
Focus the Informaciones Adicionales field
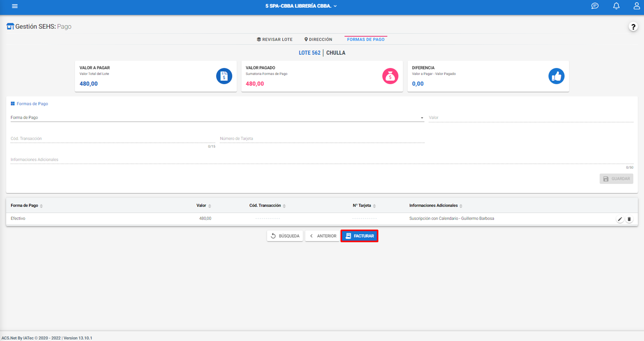[322, 160]
